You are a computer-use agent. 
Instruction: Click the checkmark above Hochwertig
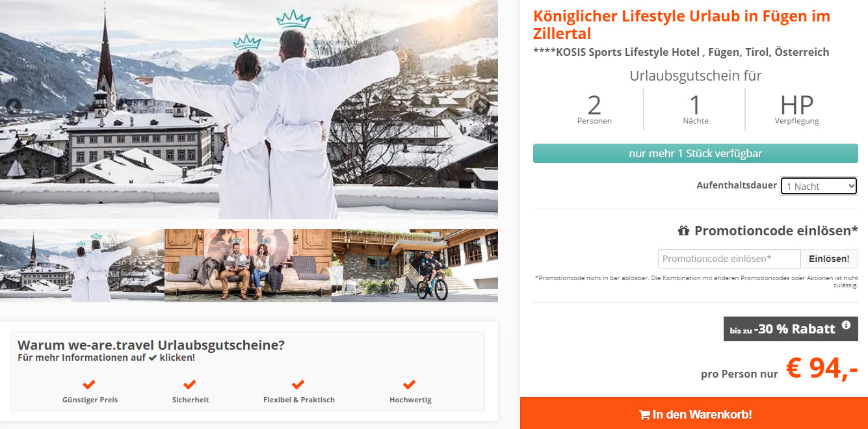click(x=410, y=385)
